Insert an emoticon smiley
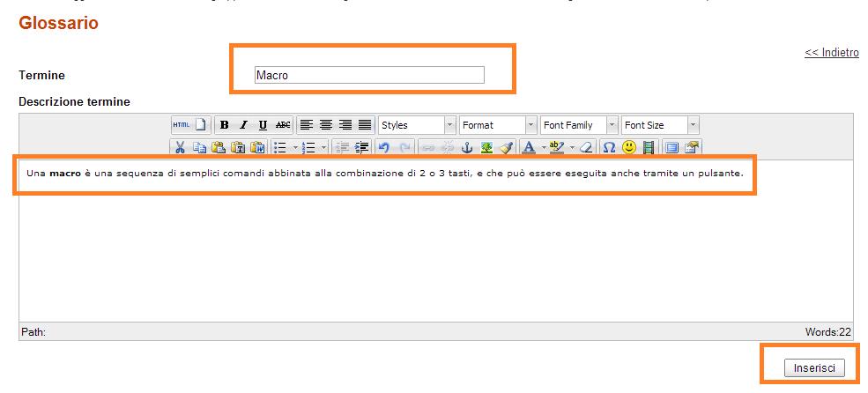Viewport: 868px width, 393px height. [629, 148]
